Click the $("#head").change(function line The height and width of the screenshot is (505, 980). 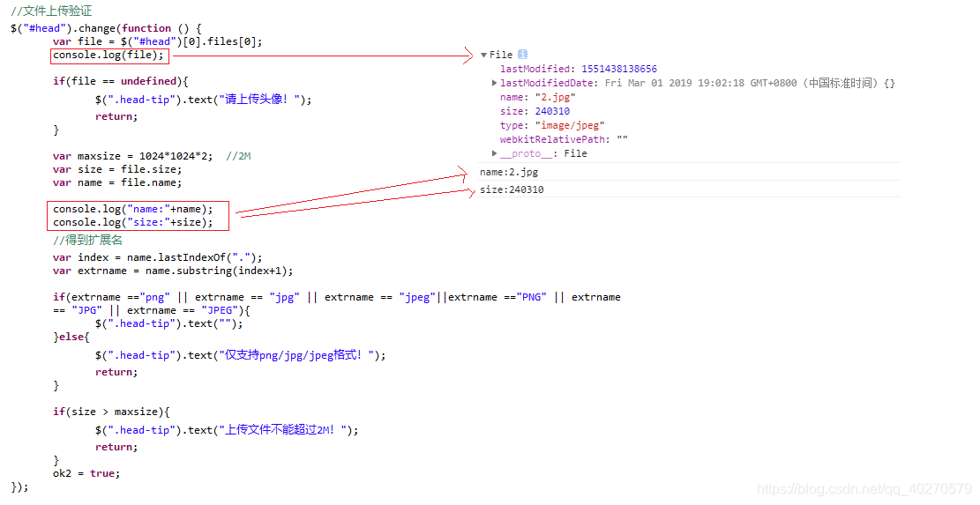pyautogui.click(x=106, y=28)
